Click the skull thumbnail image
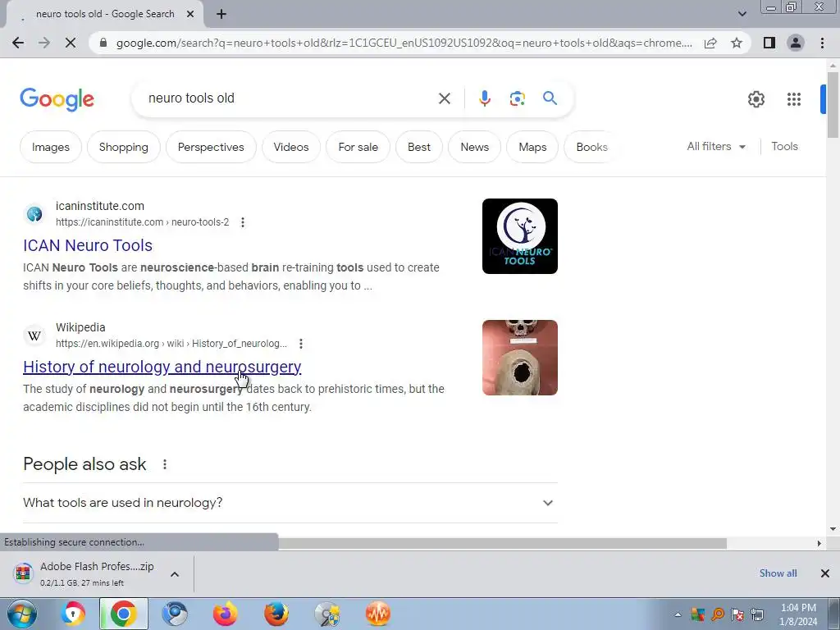The image size is (840, 630). point(519,358)
